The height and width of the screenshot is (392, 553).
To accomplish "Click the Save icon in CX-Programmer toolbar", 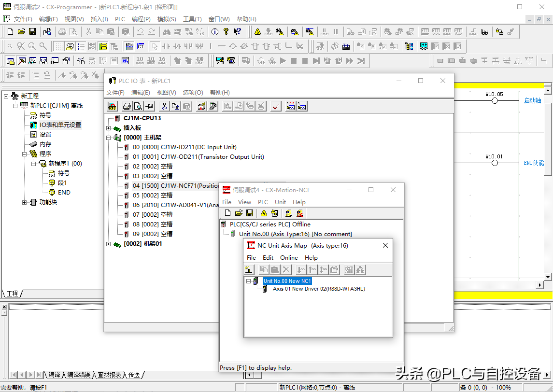I will [32, 32].
